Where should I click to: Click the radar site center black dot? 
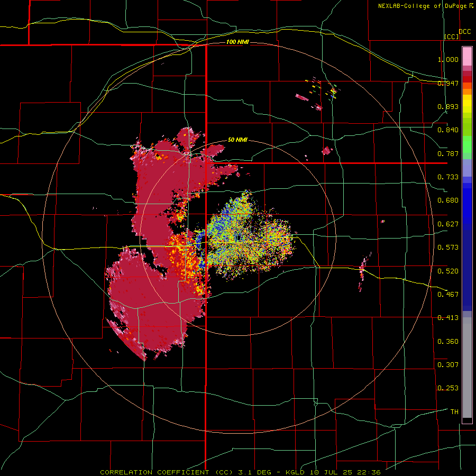coord(239,238)
